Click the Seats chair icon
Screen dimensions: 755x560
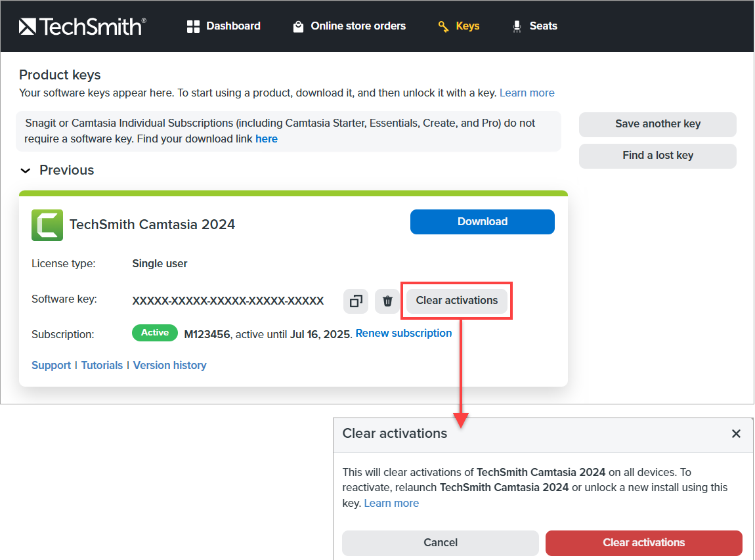(x=517, y=26)
